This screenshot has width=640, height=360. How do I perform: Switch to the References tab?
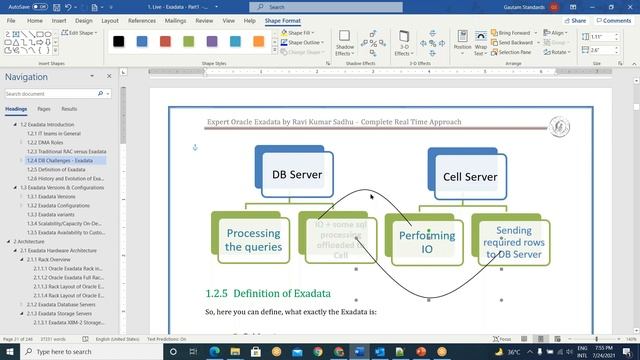(x=142, y=21)
